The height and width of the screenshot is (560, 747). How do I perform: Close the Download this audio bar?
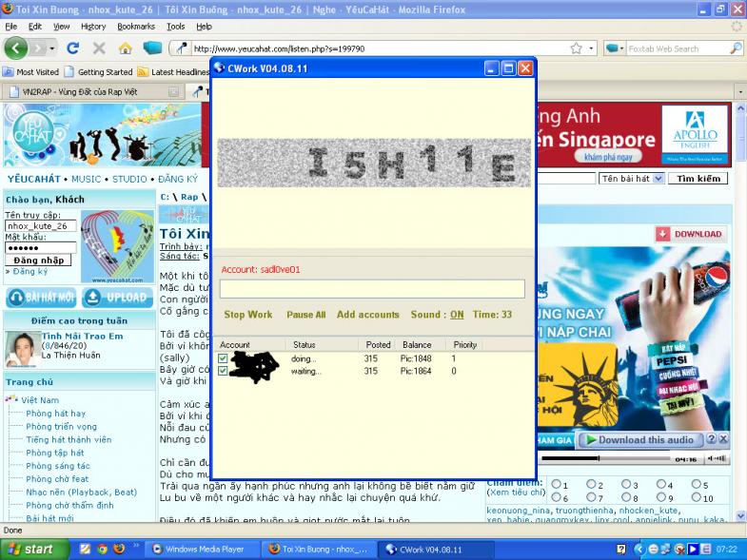tap(723, 439)
